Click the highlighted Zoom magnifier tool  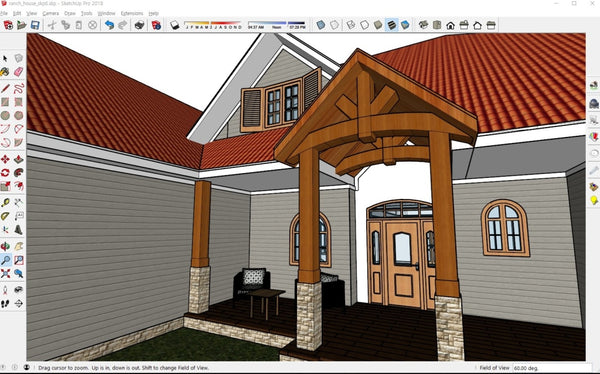pos(5,260)
